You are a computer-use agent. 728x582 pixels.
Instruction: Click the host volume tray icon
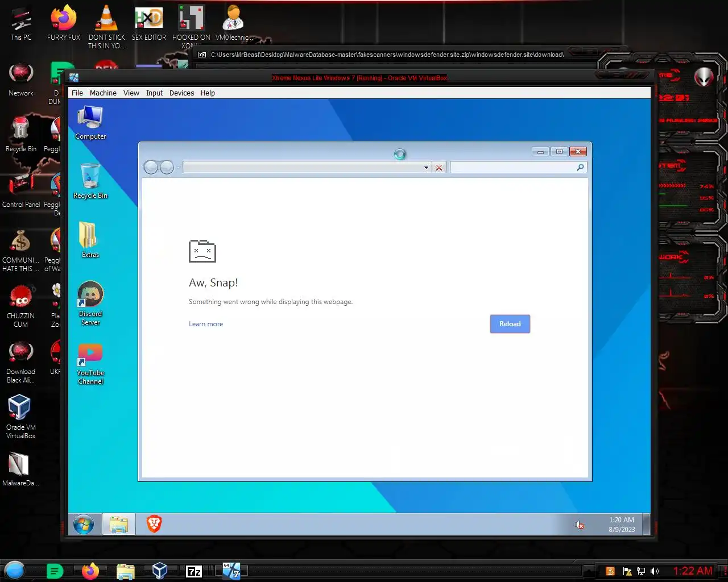(x=655, y=571)
